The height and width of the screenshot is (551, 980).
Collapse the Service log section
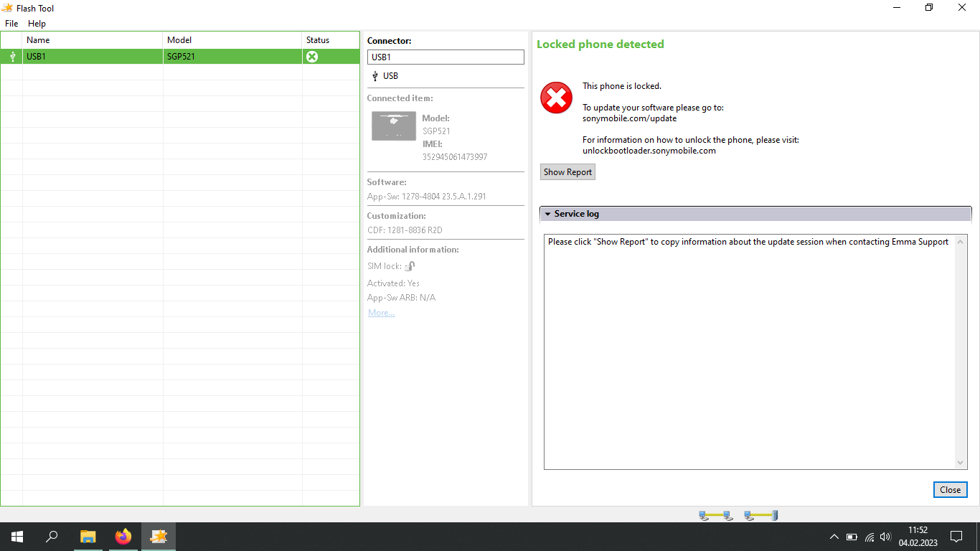pyautogui.click(x=755, y=214)
